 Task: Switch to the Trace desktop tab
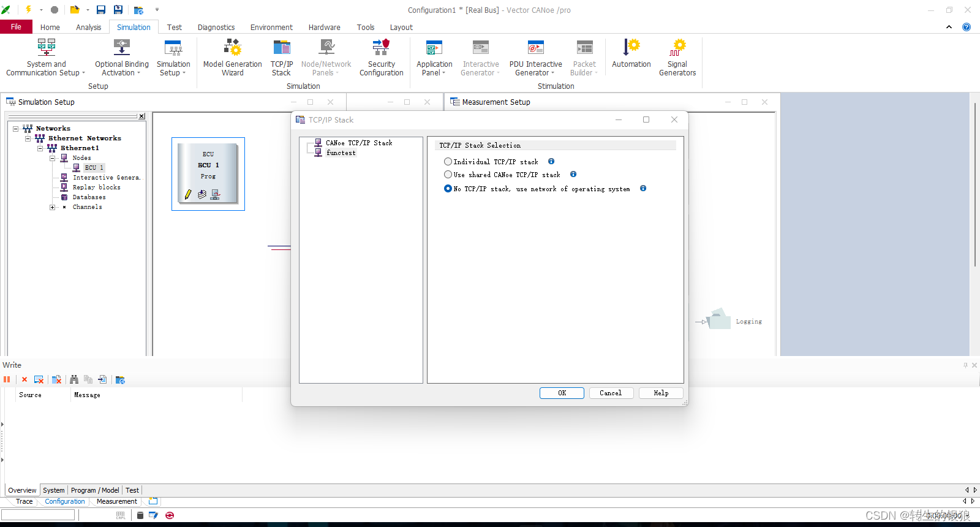point(24,501)
